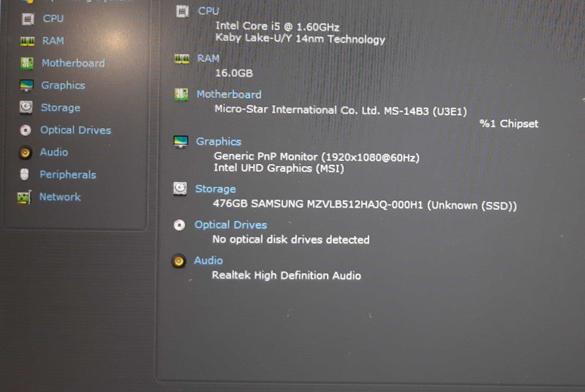
Task: Click the Motherboard icon in the sidebar
Action: pyautogui.click(x=27, y=63)
